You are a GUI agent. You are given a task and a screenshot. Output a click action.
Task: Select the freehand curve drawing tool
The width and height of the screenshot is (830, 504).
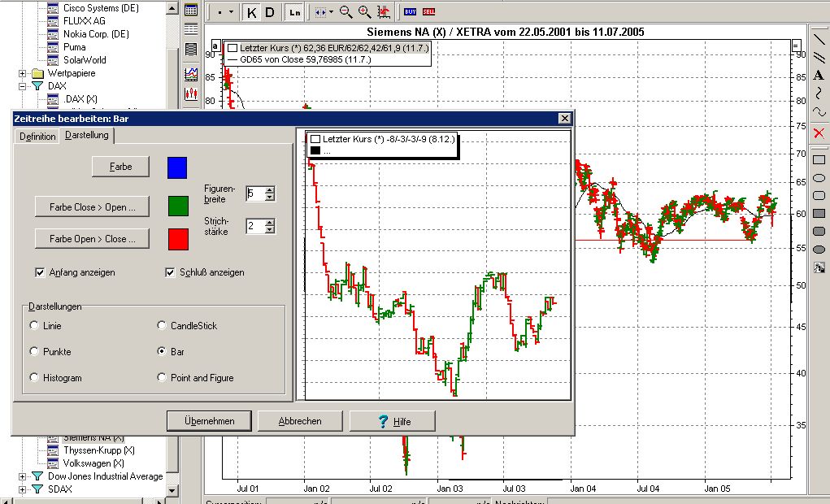[819, 93]
